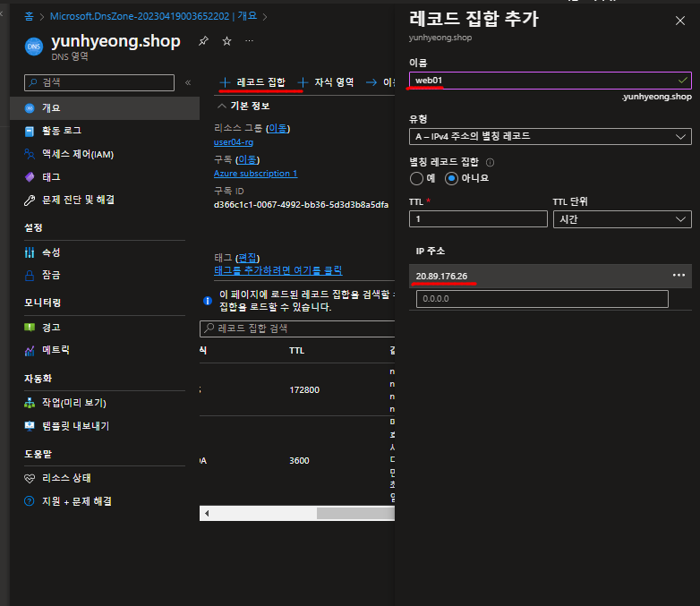The image size is (700, 606).
Task: Select 아니요 for alias record set
Action: point(451,179)
